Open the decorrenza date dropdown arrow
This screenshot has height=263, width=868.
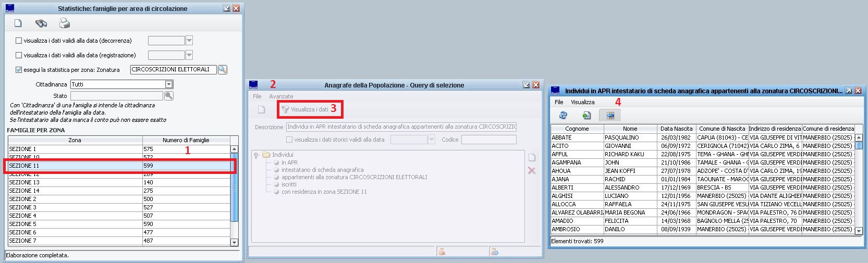tap(189, 41)
